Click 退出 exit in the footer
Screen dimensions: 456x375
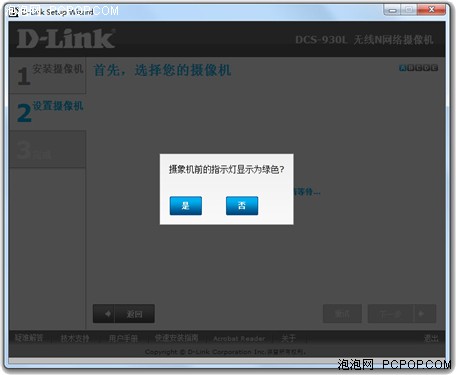point(431,338)
